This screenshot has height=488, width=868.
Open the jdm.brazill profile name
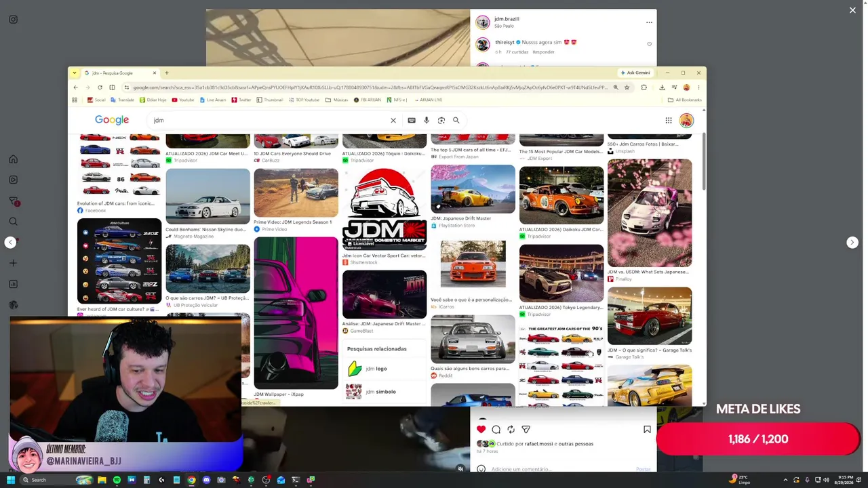click(x=507, y=19)
